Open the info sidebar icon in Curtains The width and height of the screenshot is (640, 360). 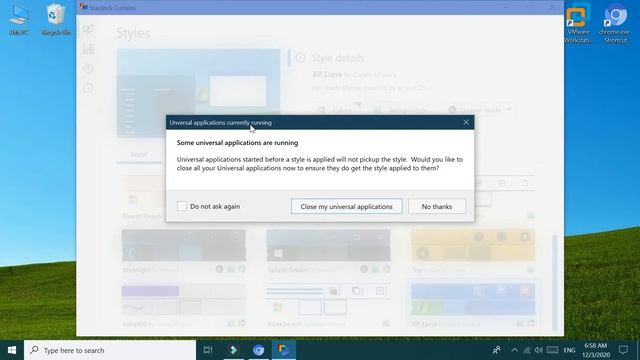click(x=88, y=88)
